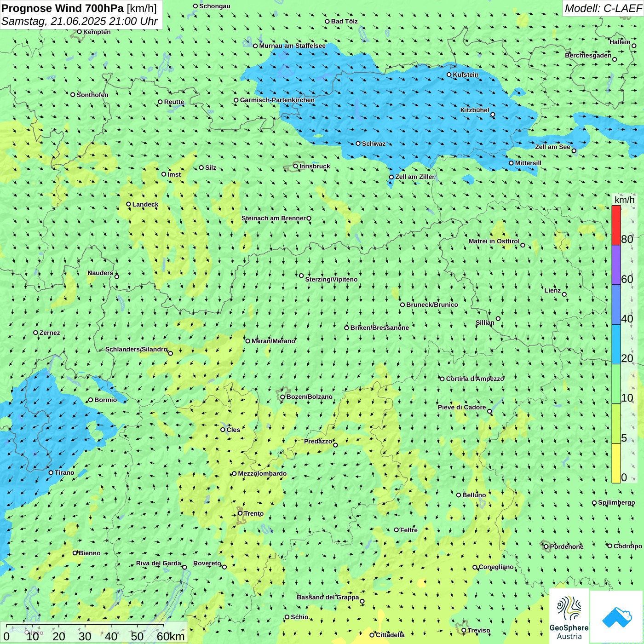Click the 'Berchtesgaden' label

[588, 55]
